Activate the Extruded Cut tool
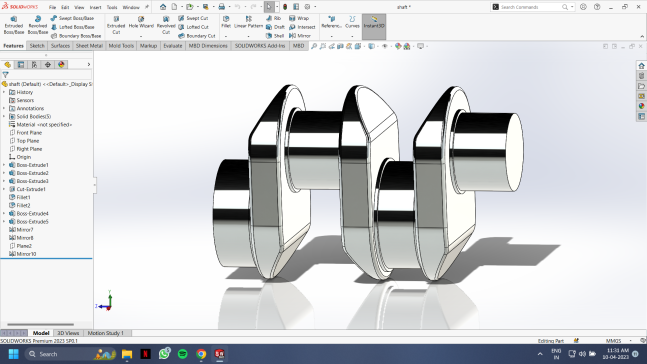Screen dimensions: 647x364 [116, 25]
